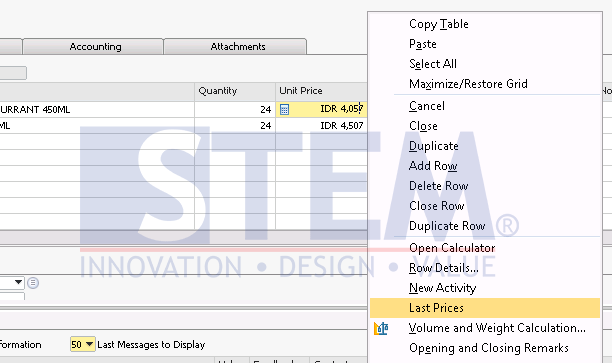
Task: Click the IDR 4,507 unit price cell
Action: pos(322,126)
